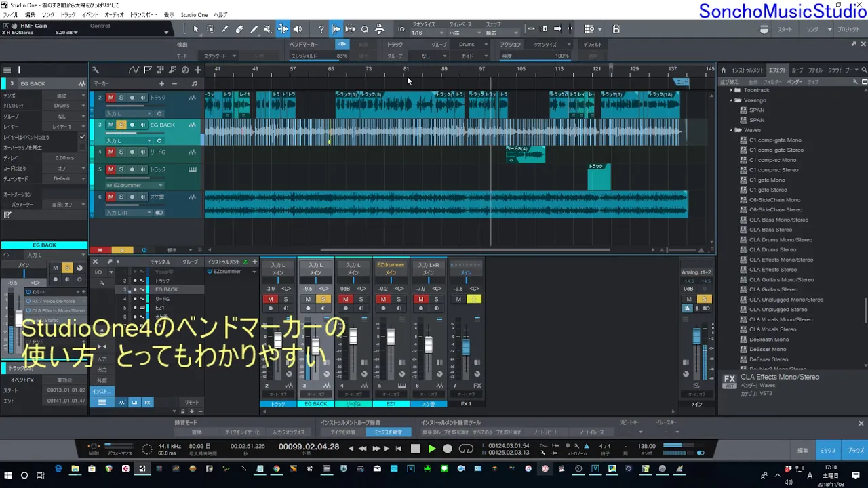Click the ミックス view button
Viewport: 868px width, 488px height.
tap(828, 450)
